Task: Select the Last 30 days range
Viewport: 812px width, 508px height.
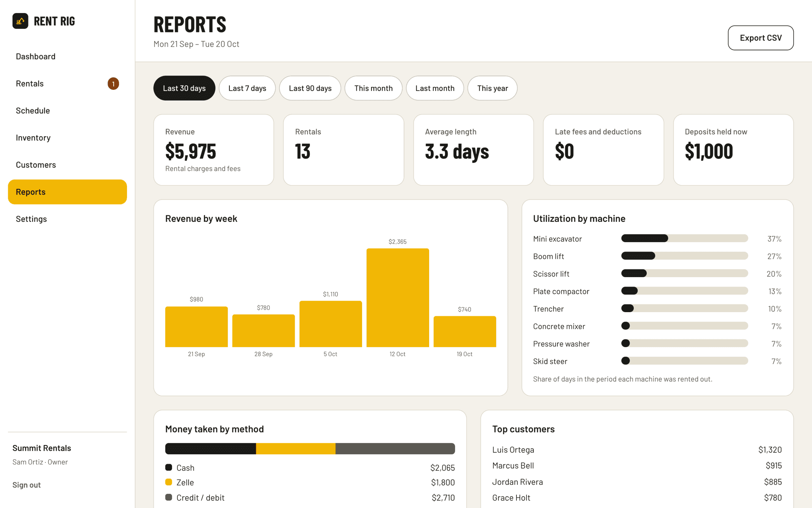Action: [184, 88]
